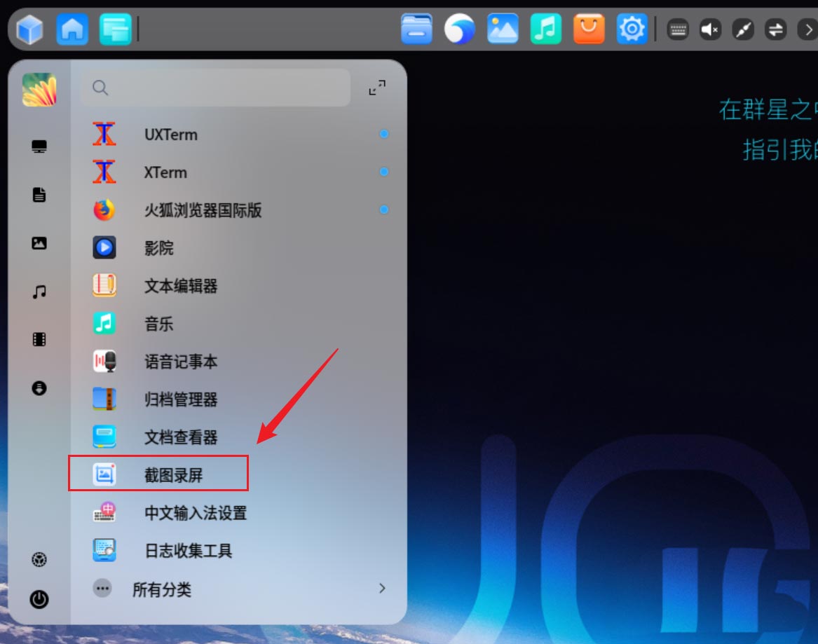Open the music sidebar icon

(39, 292)
